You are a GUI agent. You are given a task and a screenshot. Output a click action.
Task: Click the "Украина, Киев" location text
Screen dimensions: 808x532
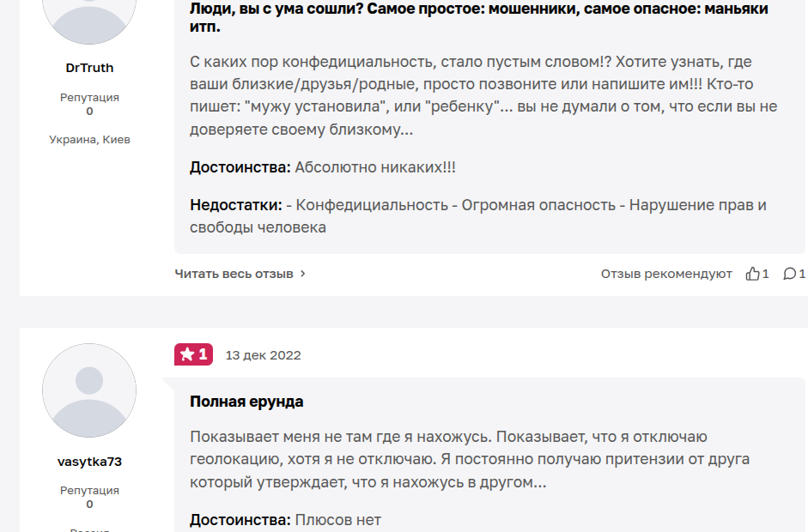point(89,139)
